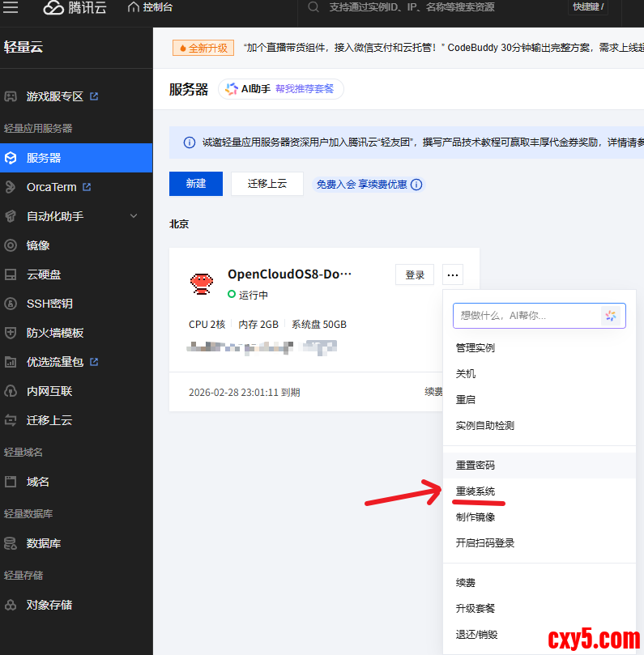This screenshot has width=644, height=655.
Task: Click the 云硬盘 disk icon
Action: pos(11,274)
